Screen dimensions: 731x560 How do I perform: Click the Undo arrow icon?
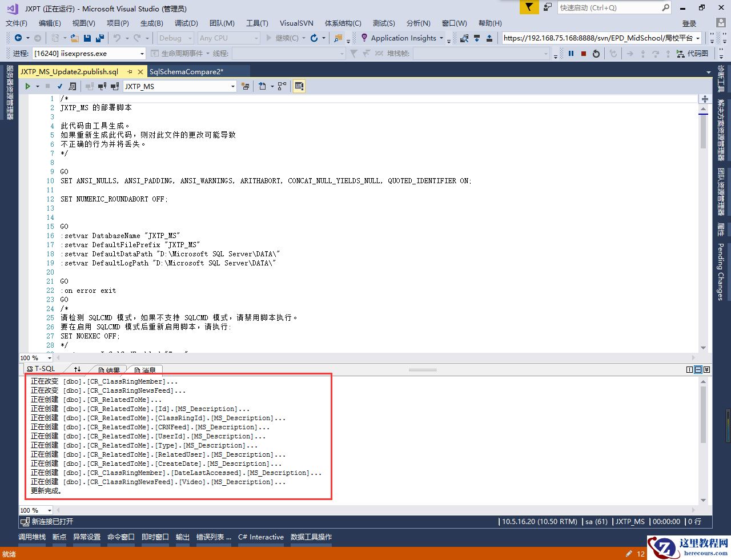point(117,38)
